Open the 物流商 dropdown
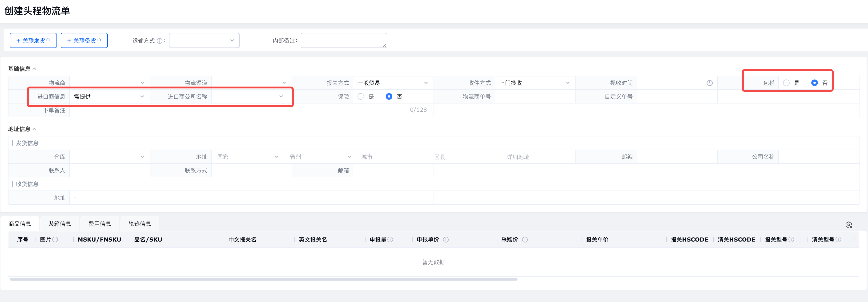Screen dimensions: 868x302 tap(109, 83)
